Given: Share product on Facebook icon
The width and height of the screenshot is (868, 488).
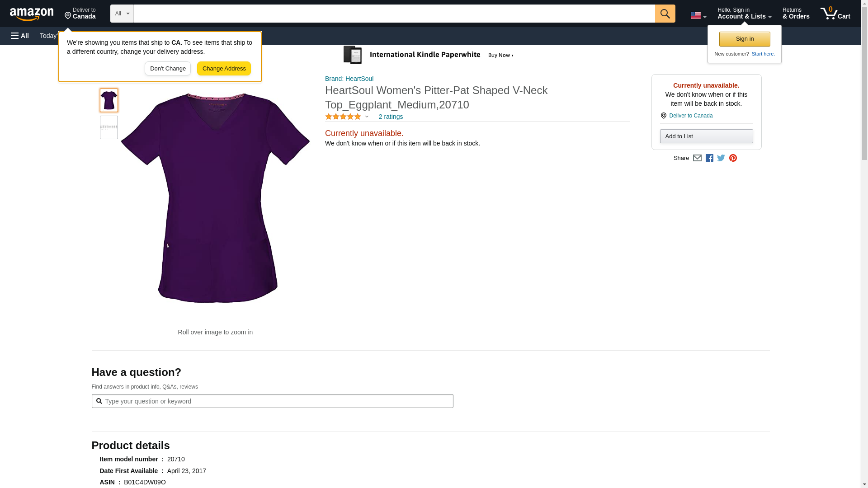Looking at the screenshot, I should click(709, 158).
